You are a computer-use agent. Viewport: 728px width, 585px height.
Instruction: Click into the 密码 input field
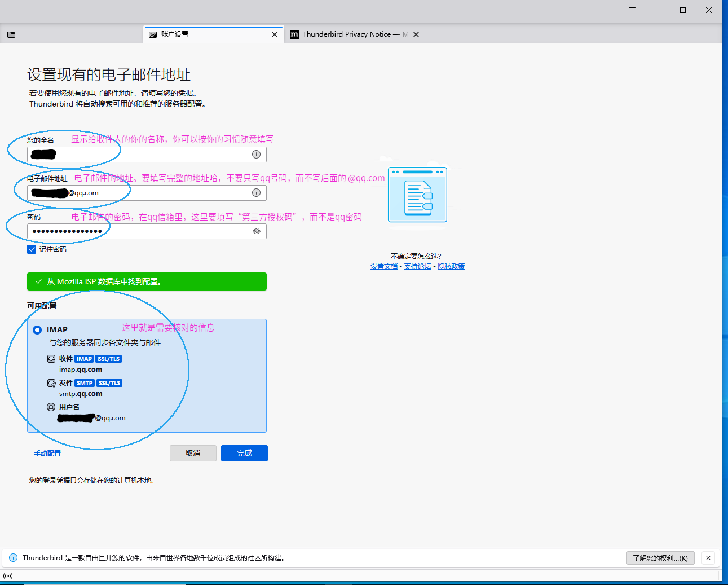click(x=141, y=231)
